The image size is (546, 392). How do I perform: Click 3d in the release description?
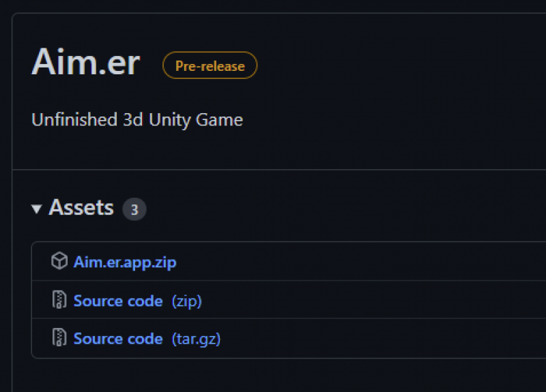click(x=132, y=120)
